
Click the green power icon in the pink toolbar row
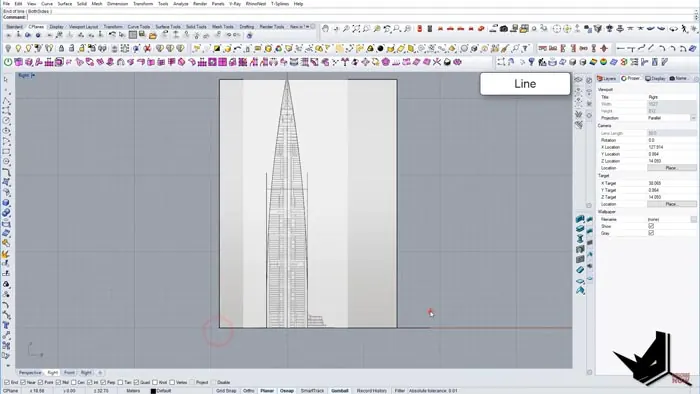tap(8, 62)
